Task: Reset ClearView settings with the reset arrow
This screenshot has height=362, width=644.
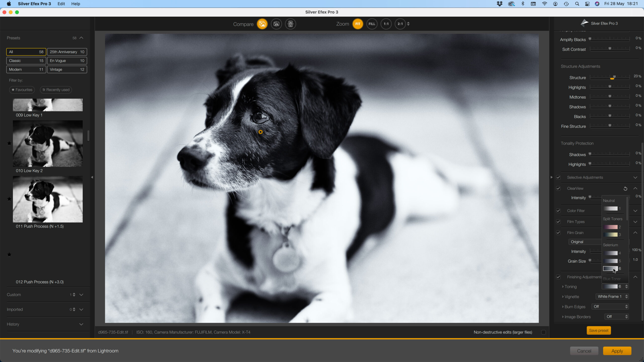Action: tap(625, 189)
